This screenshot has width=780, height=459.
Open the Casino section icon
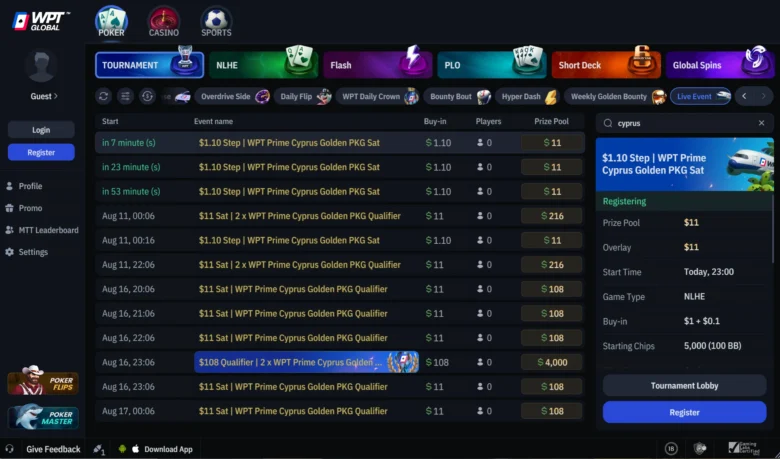[164, 22]
